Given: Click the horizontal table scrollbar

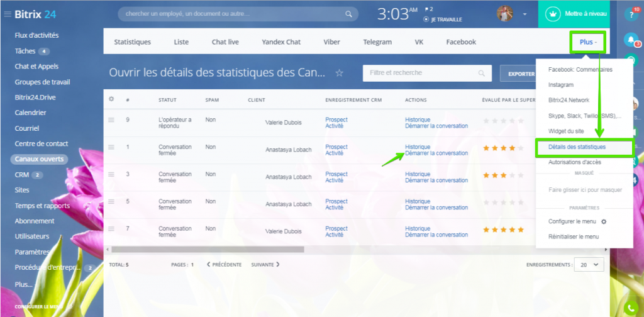Looking at the screenshot, I should [x=208, y=250].
